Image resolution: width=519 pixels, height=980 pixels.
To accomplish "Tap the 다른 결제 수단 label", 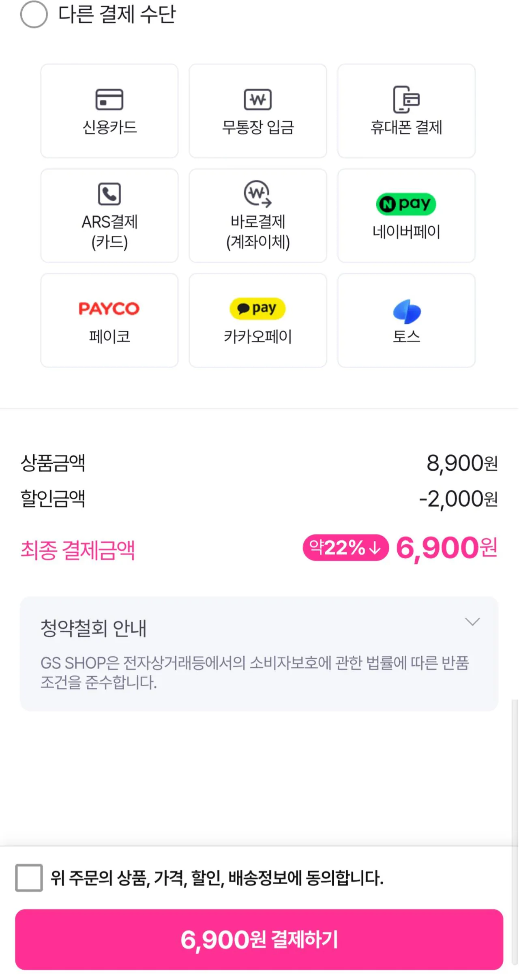I will point(117,15).
